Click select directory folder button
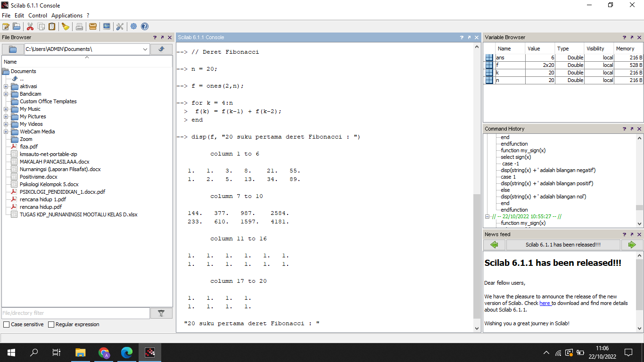 click(13, 49)
